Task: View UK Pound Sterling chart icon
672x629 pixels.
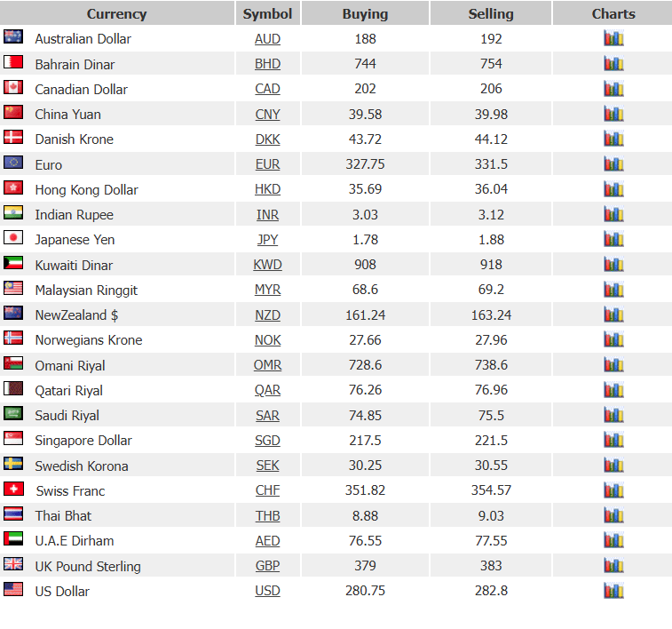Action: click(613, 566)
